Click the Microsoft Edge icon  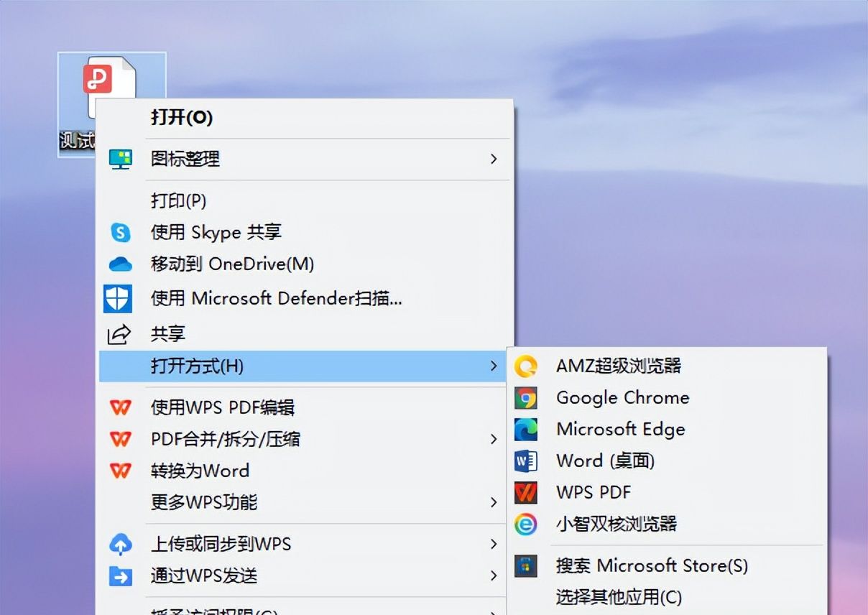coord(526,430)
